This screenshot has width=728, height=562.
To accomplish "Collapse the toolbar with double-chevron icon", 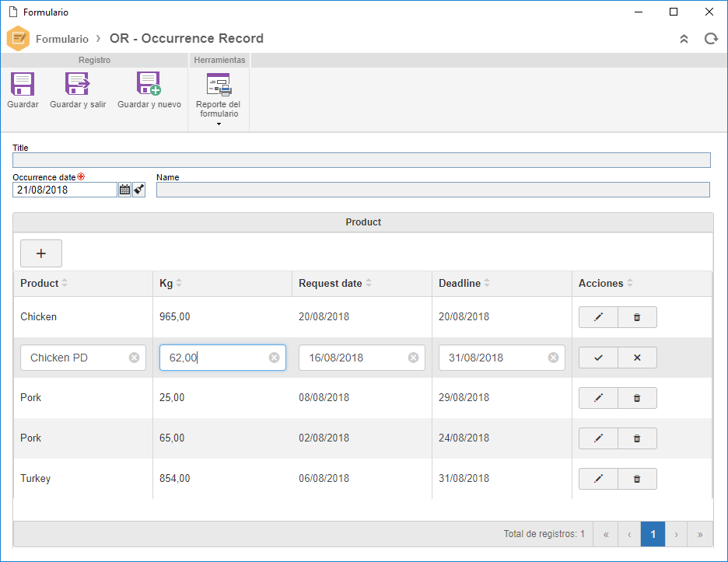I will pos(684,39).
